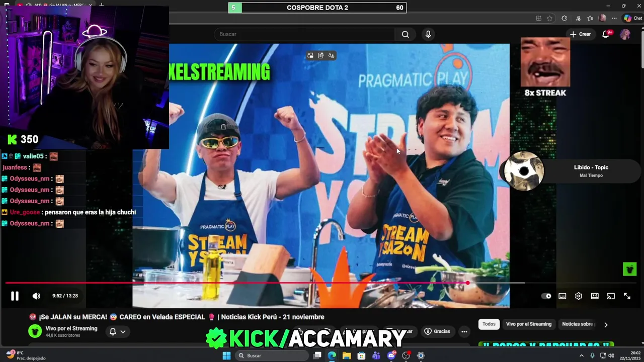Click the Edge app-available icon in address bar
This screenshot has width=644, height=362.
click(x=538, y=18)
